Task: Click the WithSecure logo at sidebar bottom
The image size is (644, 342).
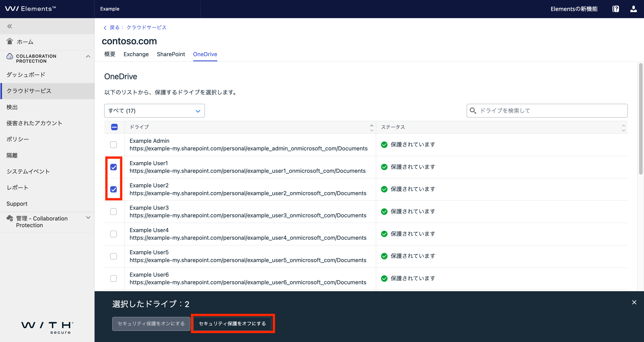Action: pos(47,328)
